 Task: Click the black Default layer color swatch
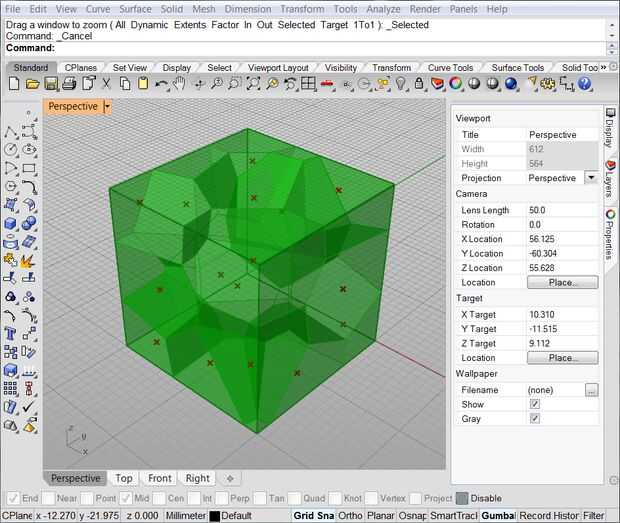(x=215, y=516)
